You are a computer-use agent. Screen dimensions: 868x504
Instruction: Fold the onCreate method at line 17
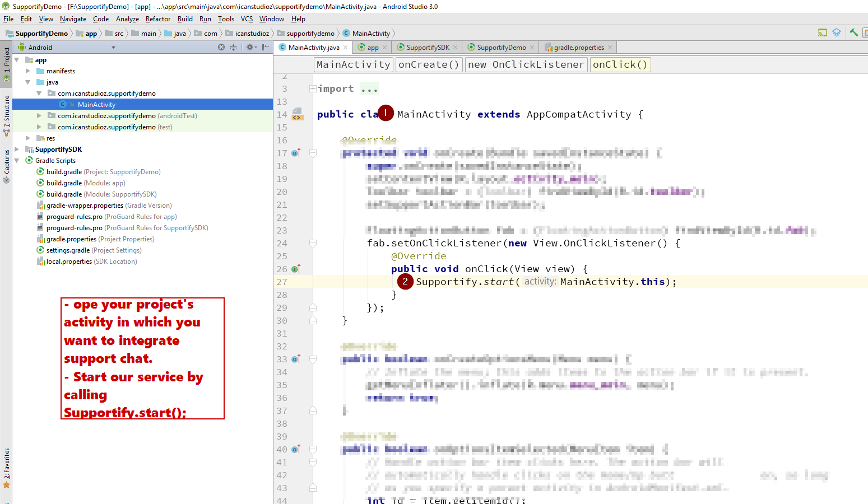point(313,153)
